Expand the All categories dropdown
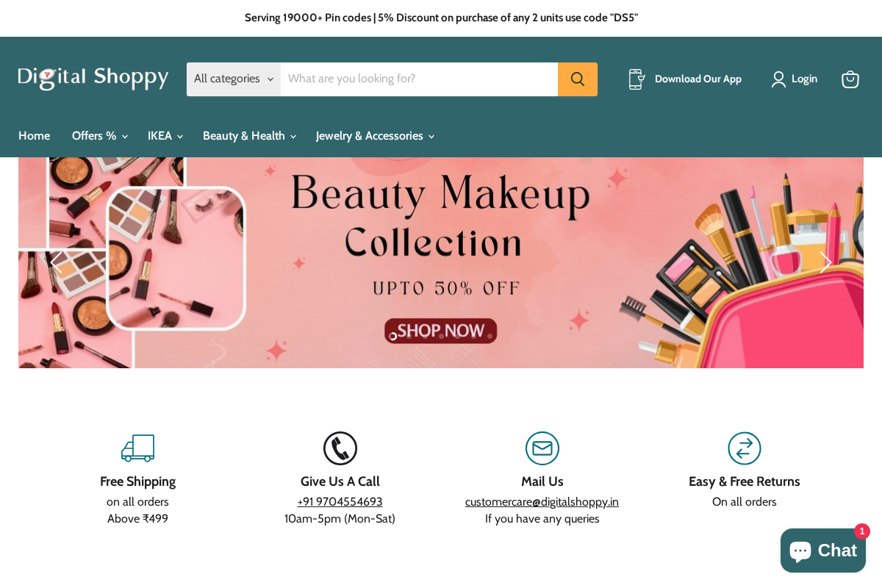This screenshot has width=882, height=588. 233,79
